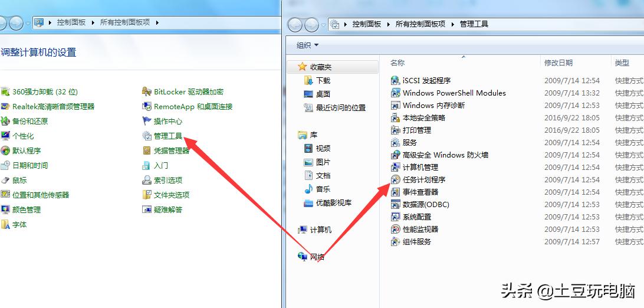Click the Realtek高清晰音频管理器 icon
The image size is (644, 308).
5,106
